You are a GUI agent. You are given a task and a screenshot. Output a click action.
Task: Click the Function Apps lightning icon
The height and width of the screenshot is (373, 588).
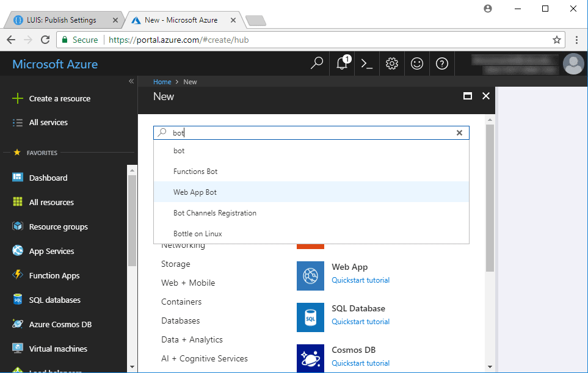[x=18, y=275]
